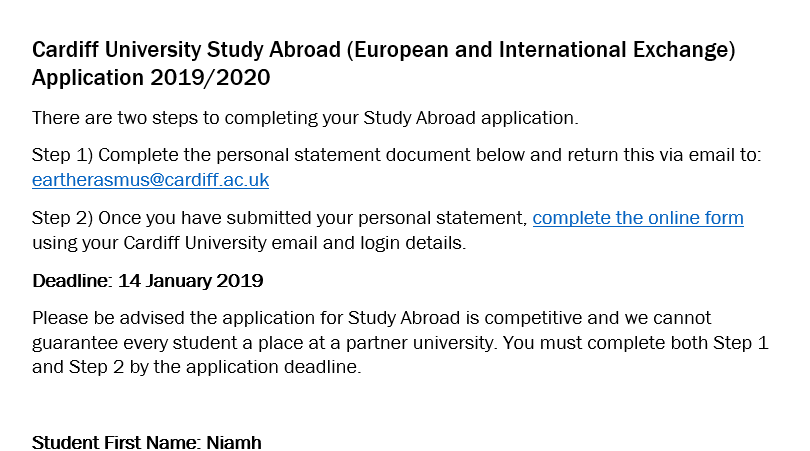Click the phrase 'guarantee every student'
810x451 pixels.
[x=124, y=343]
